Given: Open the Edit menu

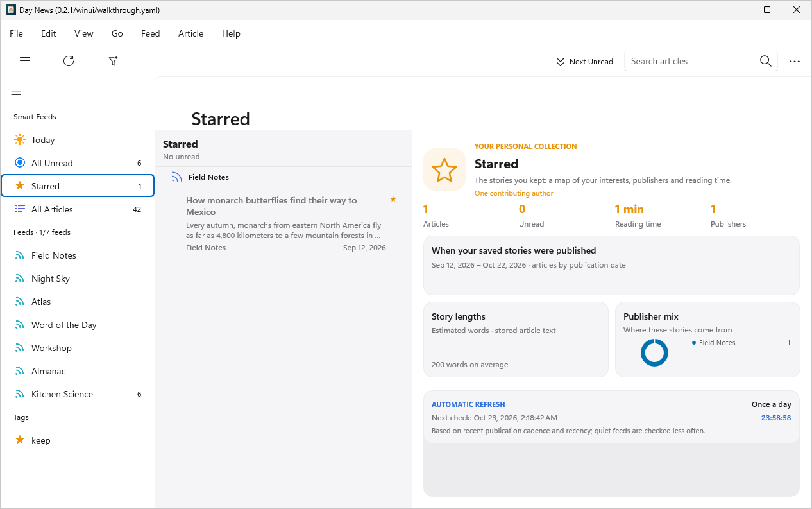Looking at the screenshot, I should pyautogui.click(x=49, y=33).
